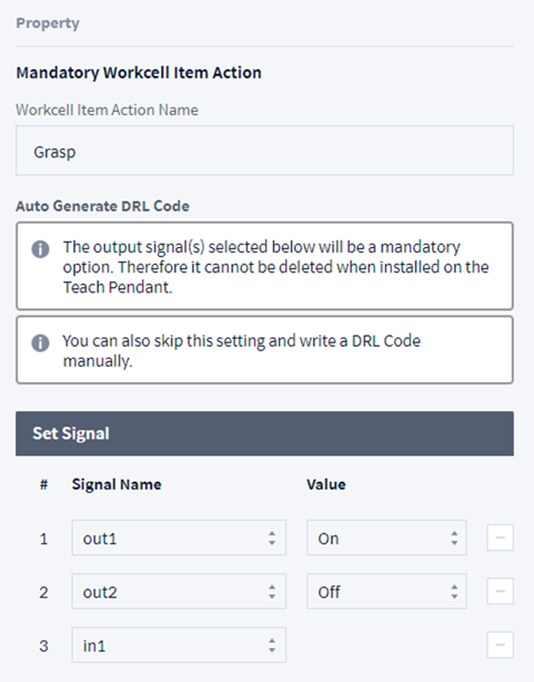The height and width of the screenshot is (682, 534).
Task: Remove signal row 2 with minus button
Action: click(500, 591)
